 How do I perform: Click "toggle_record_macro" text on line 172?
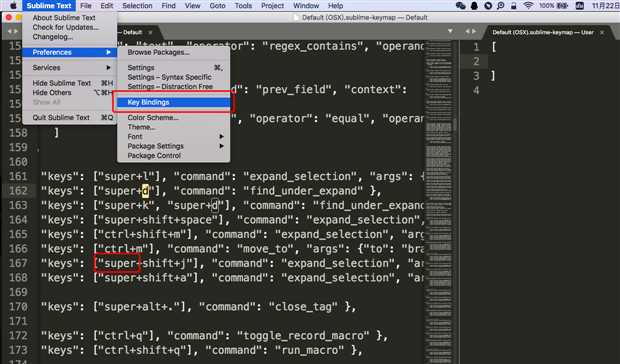coord(303,336)
